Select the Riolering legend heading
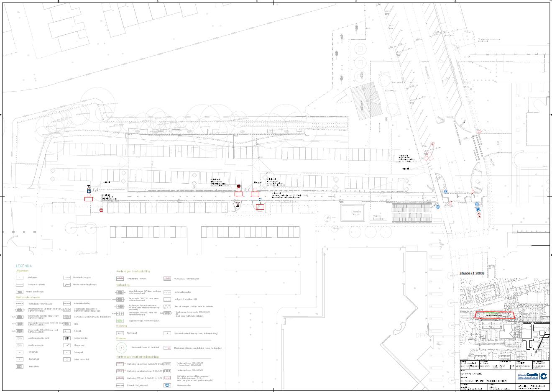The height and width of the screenshot is (392, 552). coord(121,326)
